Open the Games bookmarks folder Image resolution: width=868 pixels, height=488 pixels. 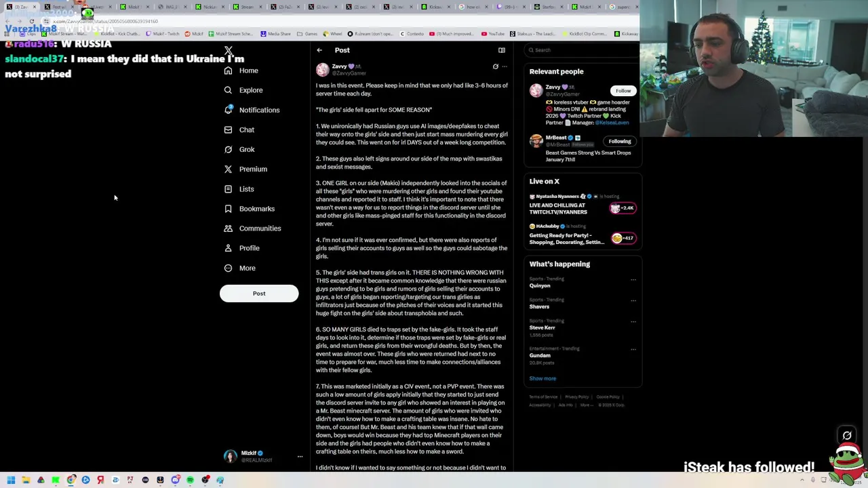click(x=307, y=34)
